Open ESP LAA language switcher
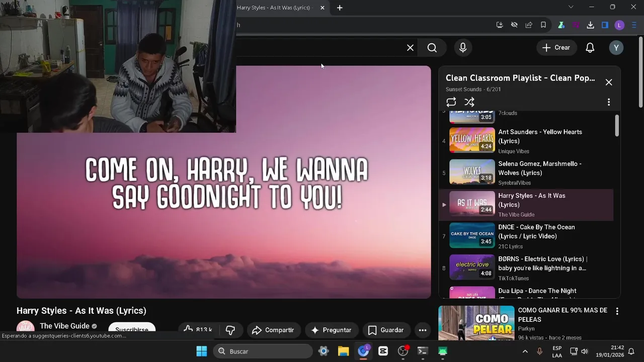 tap(557, 351)
